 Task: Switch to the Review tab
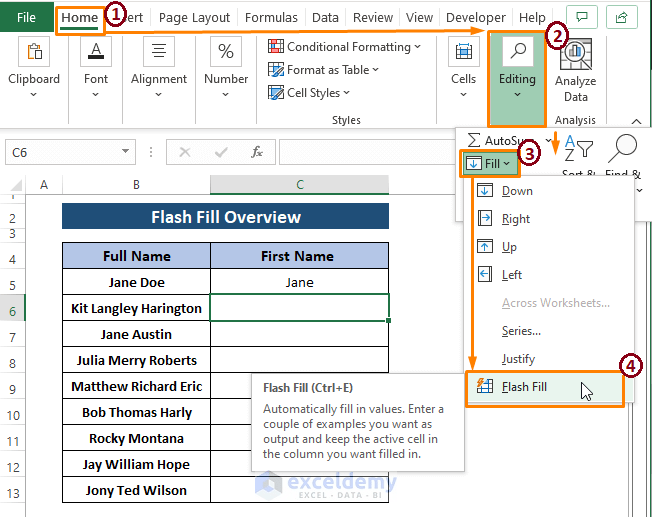pyautogui.click(x=373, y=17)
